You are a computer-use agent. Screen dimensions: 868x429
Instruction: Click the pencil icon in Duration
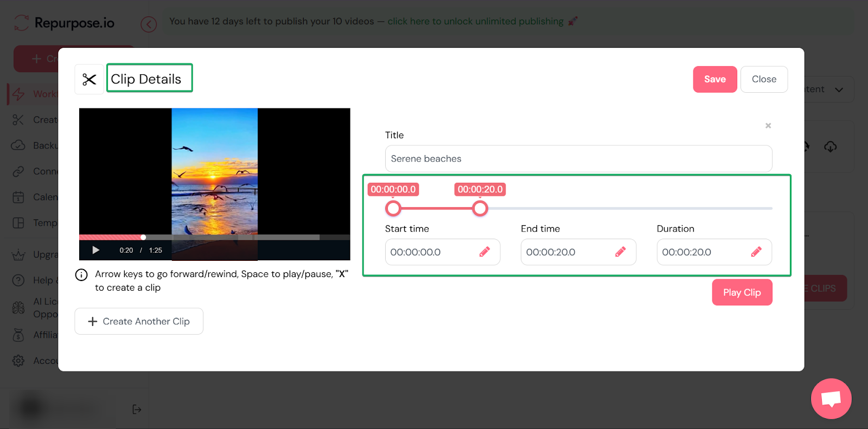756,252
